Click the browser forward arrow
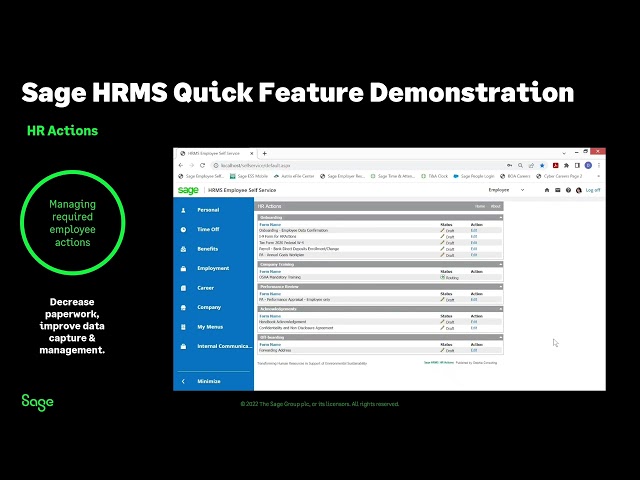Viewport: 640px width, 480px height. (191, 165)
